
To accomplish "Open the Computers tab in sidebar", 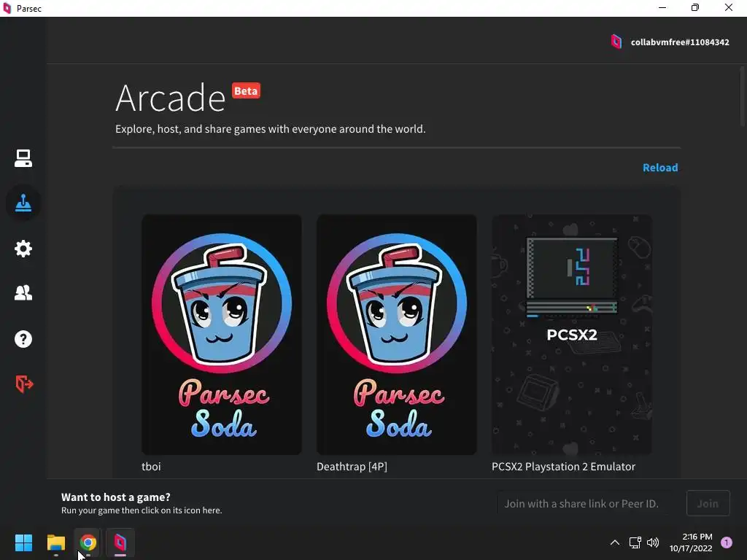I will tap(23, 158).
